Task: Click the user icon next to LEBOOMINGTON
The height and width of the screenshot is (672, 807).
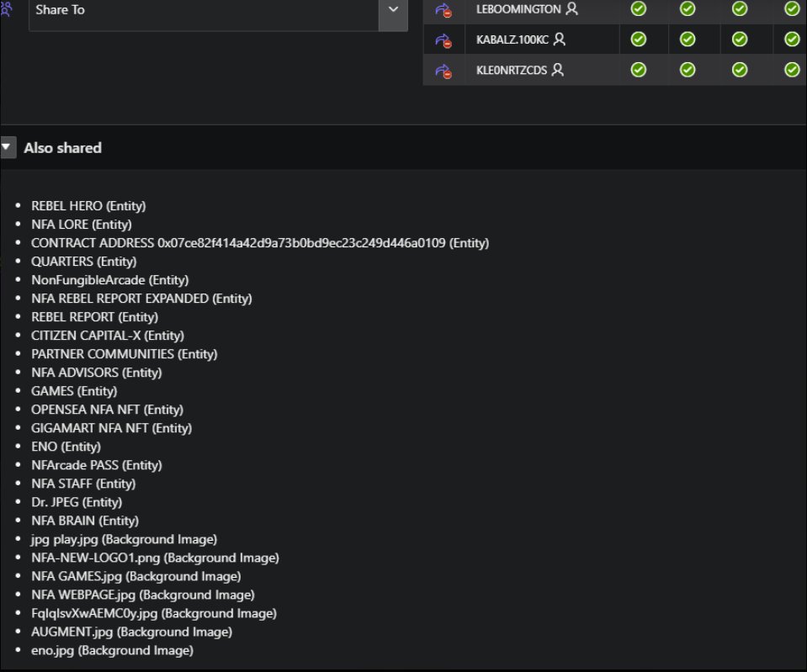Action: [571, 8]
